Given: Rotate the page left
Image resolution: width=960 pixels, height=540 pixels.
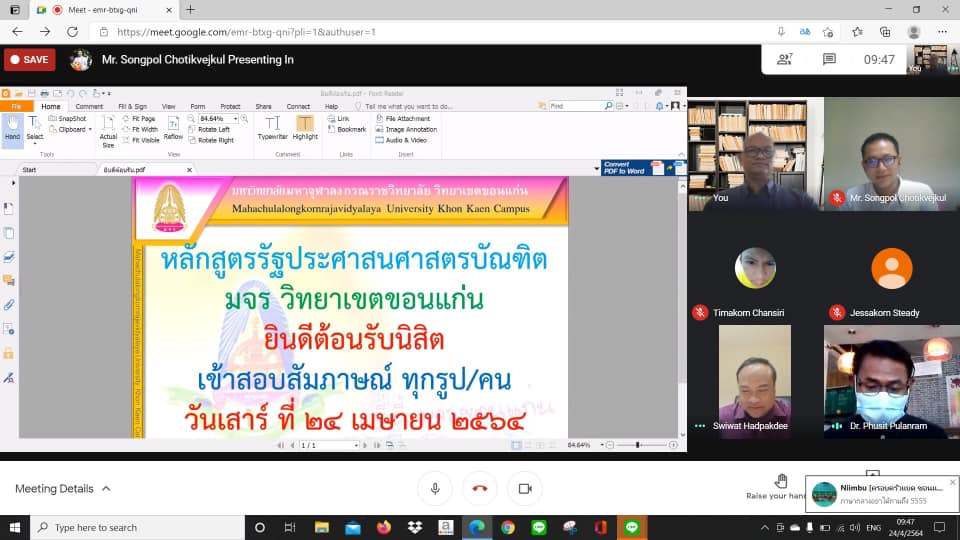Looking at the screenshot, I should [x=209, y=130].
